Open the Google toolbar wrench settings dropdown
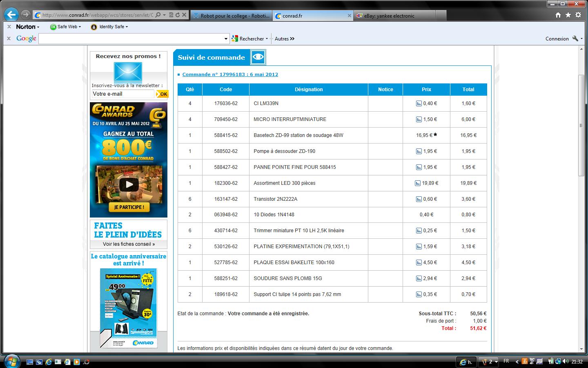The height and width of the screenshot is (368, 588). tap(577, 38)
